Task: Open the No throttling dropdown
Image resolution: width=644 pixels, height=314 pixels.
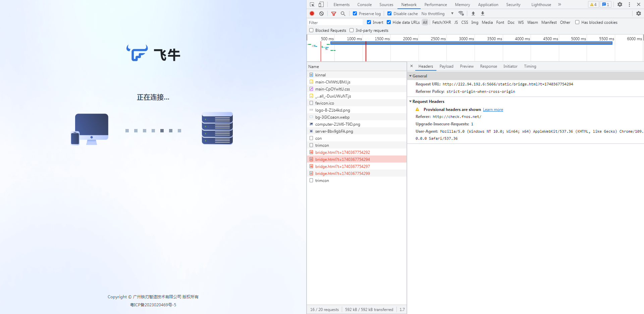Action: (437, 13)
